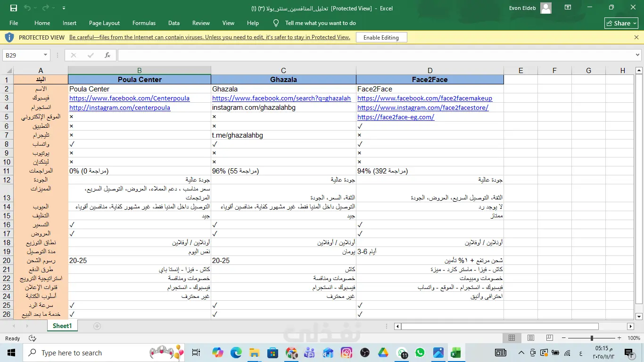Open the face2facestore Instagram link
Viewport: 644px width, 362px height.
(x=423, y=107)
